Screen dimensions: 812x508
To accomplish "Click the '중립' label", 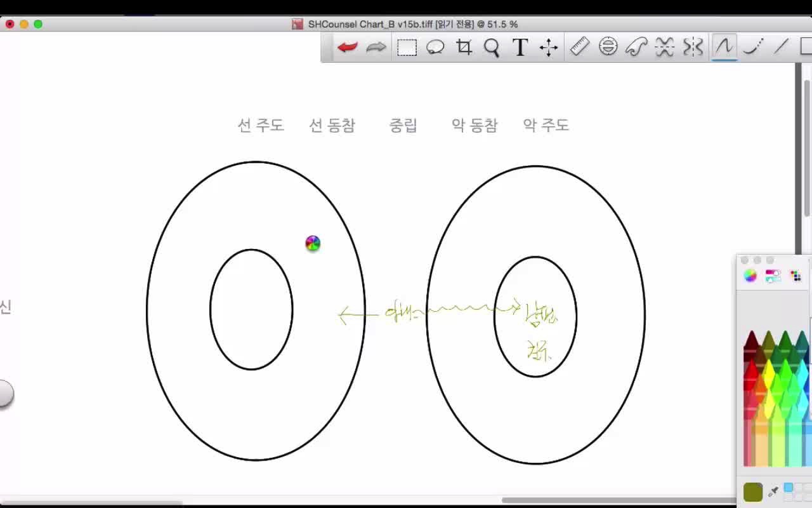I will click(403, 125).
